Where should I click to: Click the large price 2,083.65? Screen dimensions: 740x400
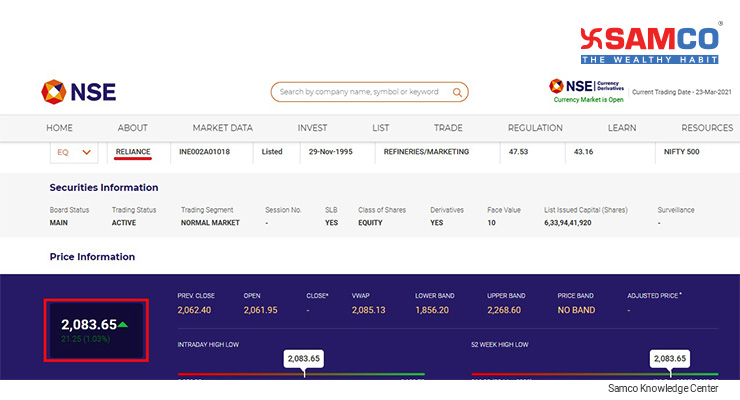89,325
